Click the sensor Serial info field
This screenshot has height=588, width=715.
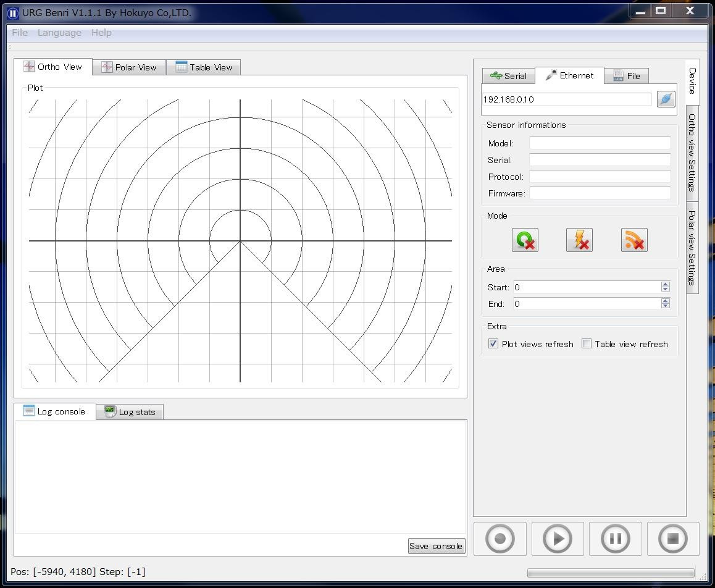click(600, 159)
